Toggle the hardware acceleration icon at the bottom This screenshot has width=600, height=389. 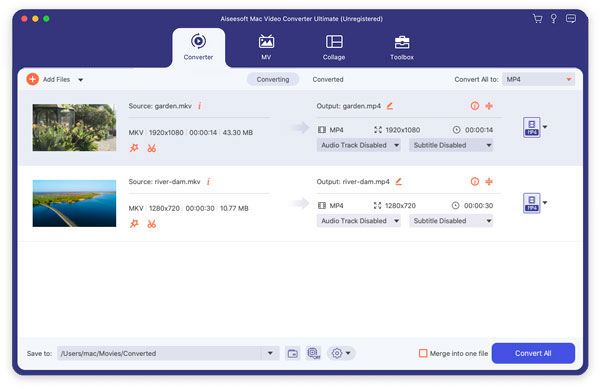tap(314, 353)
